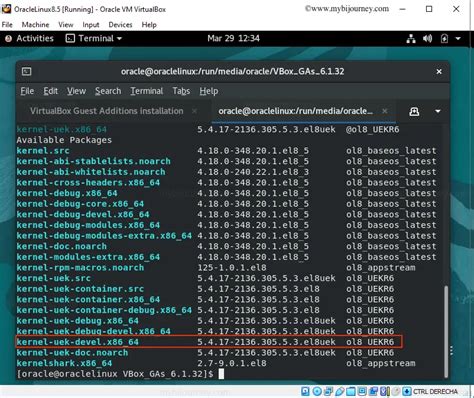Click the network adapters status icon

pos(328,391)
